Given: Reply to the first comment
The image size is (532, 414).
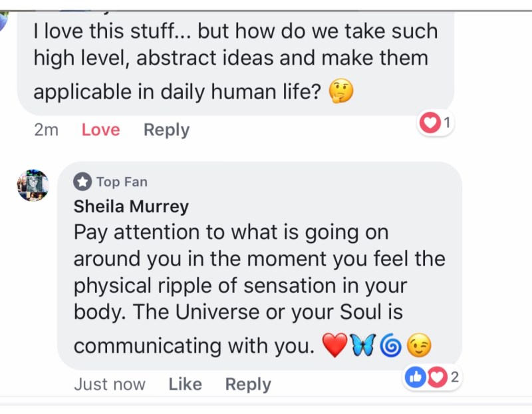Looking at the screenshot, I should coord(166,130).
